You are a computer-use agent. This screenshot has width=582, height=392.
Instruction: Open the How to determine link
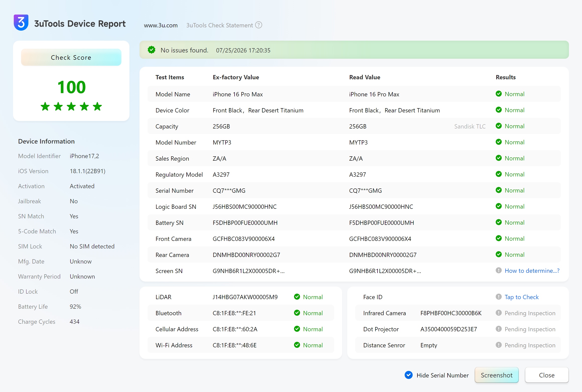coord(532,271)
